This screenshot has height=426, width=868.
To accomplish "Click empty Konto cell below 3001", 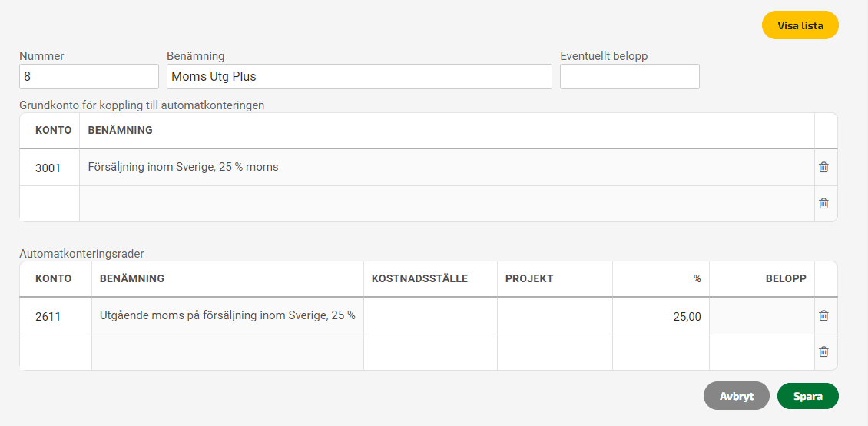I will click(49, 203).
